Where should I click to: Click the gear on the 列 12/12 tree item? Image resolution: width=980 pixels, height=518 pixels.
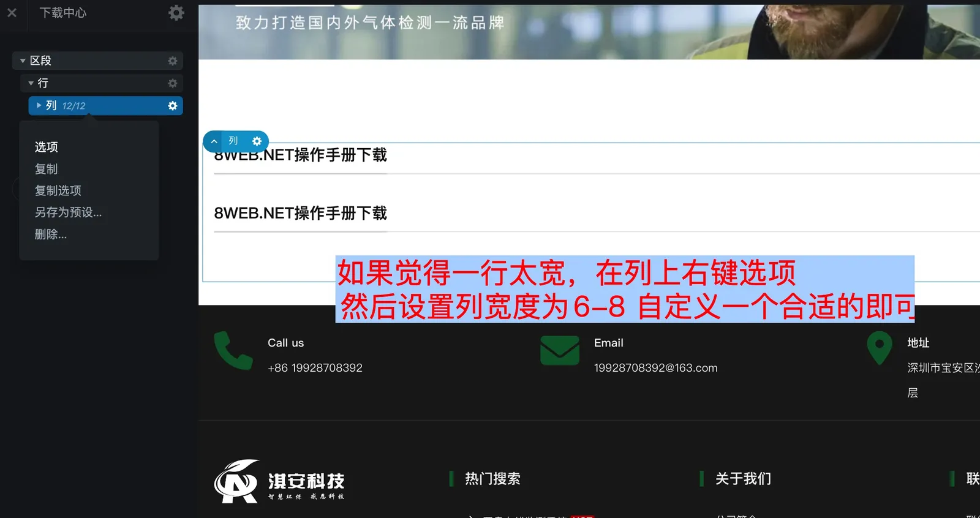[173, 106]
